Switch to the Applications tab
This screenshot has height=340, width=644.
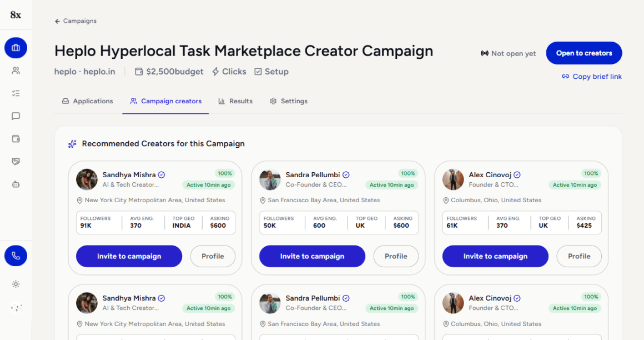click(x=88, y=101)
